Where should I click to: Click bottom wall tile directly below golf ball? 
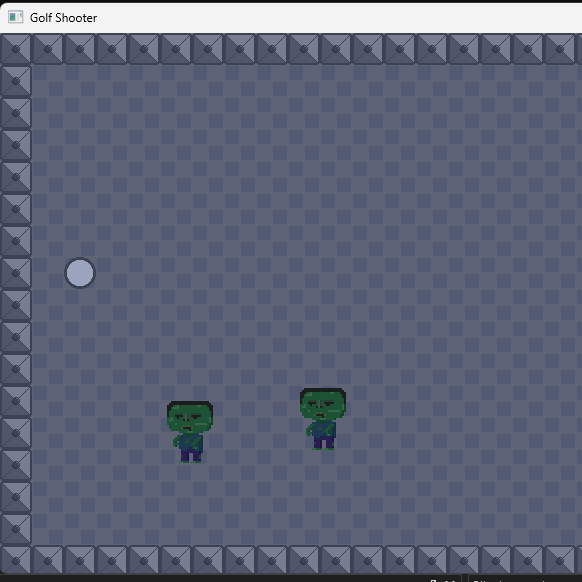coord(80,560)
